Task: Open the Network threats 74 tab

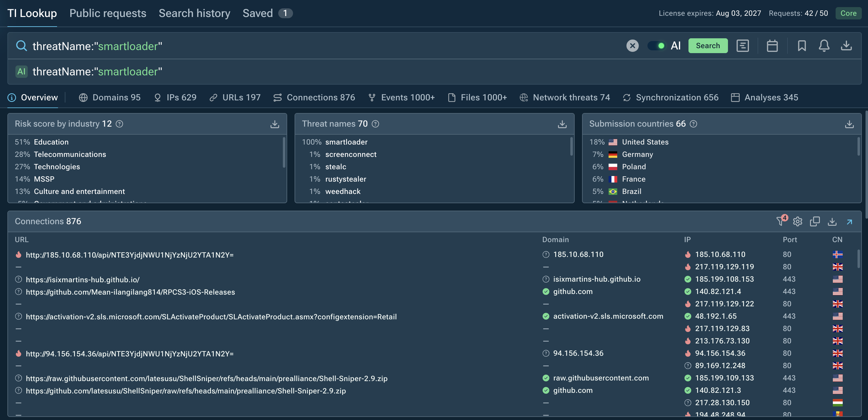Action: pos(565,98)
